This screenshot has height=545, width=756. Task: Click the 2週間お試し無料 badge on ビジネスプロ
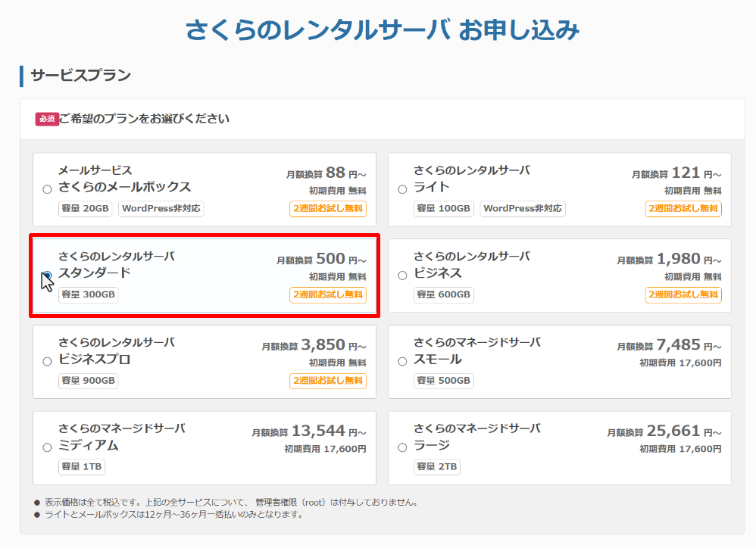coord(327,381)
